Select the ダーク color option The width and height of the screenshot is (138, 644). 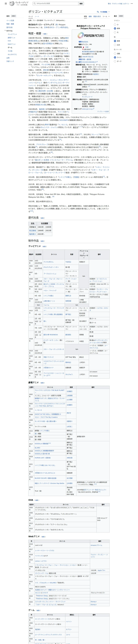pos(115,61)
